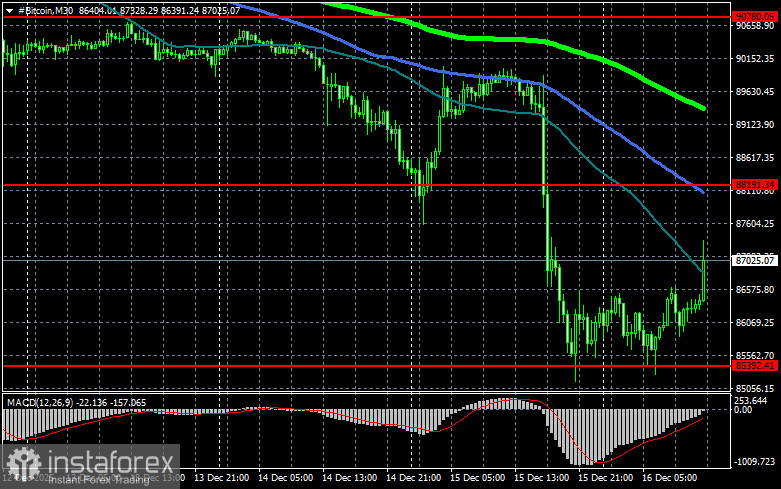
Task: Click the close value 87025.07 in header
Action: 221,10
